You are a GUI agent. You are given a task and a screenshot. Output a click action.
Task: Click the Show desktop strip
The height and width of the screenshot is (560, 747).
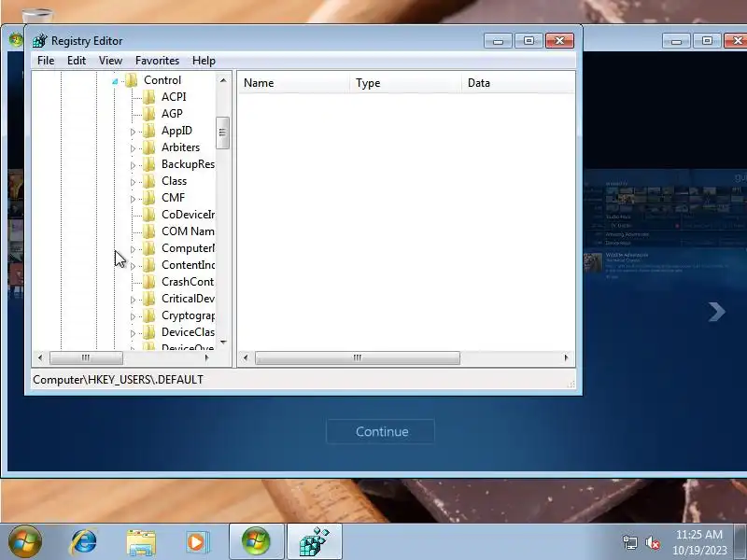[740, 542]
